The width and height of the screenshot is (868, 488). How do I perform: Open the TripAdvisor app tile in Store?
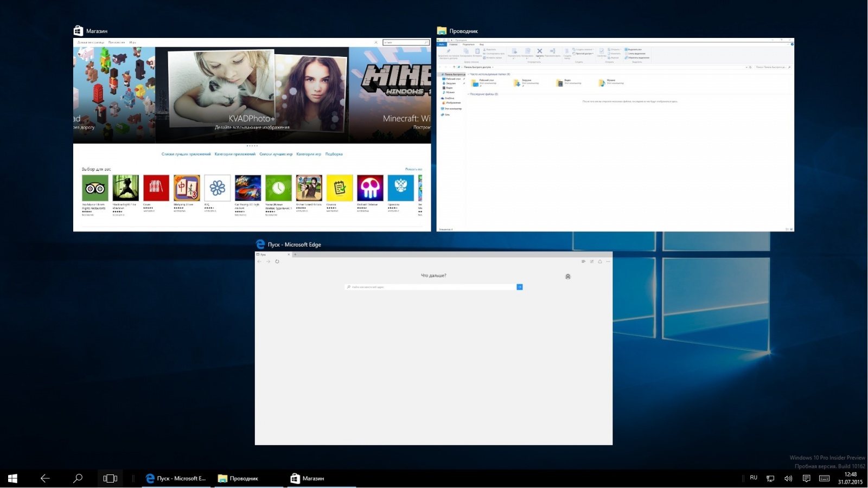(95, 188)
